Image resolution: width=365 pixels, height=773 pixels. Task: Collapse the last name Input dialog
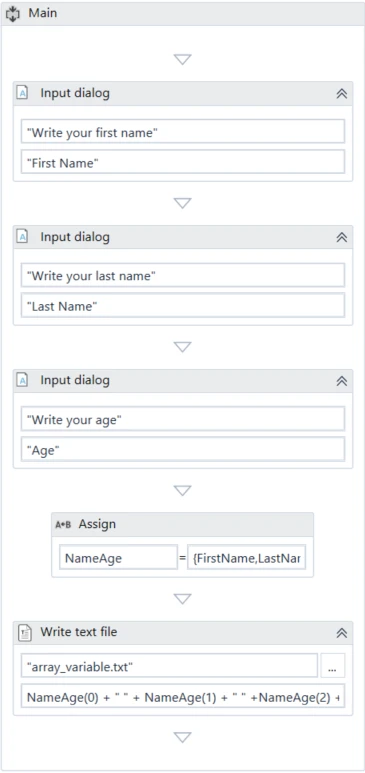[341, 237]
